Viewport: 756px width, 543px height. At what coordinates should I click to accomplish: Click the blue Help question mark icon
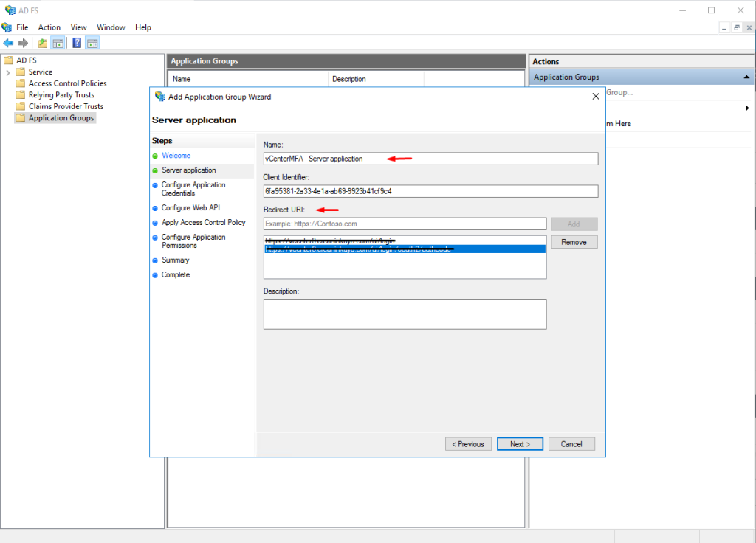(x=77, y=44)
